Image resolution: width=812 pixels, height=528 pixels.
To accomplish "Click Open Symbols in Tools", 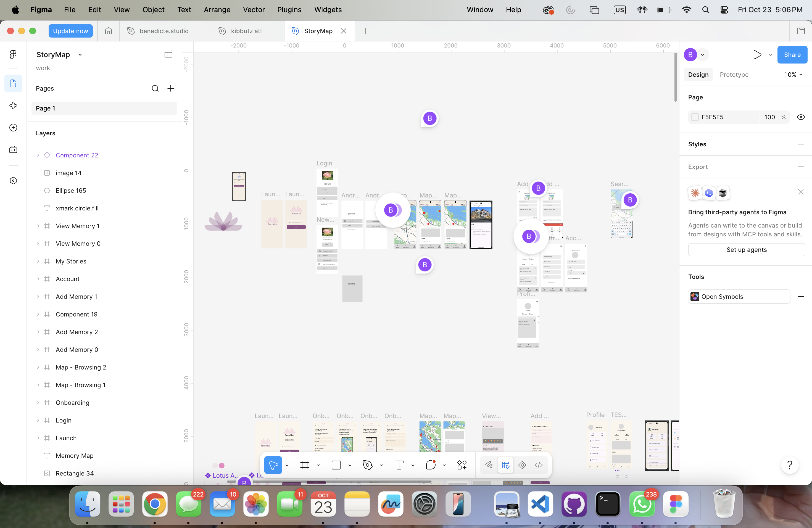I will 739,296.
